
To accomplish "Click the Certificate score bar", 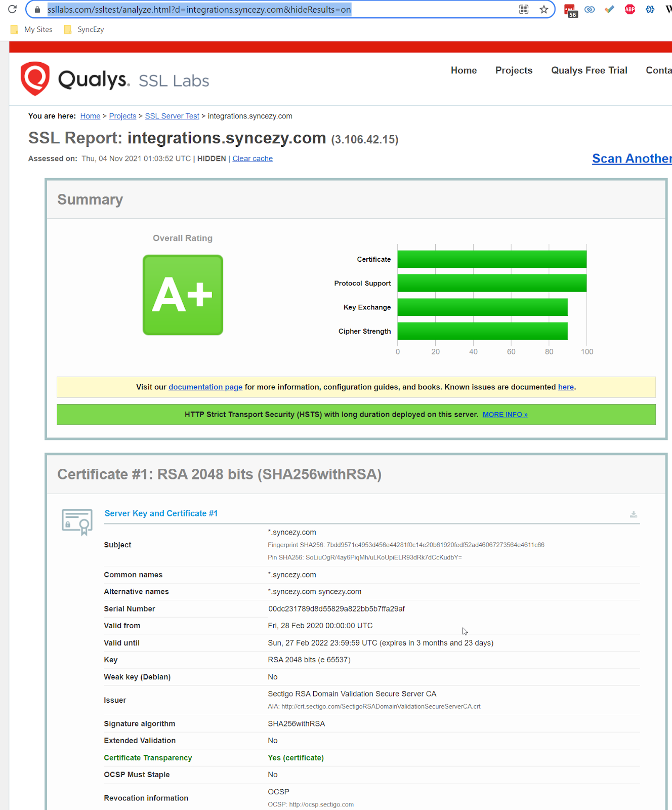I will [x=492, y=259].
